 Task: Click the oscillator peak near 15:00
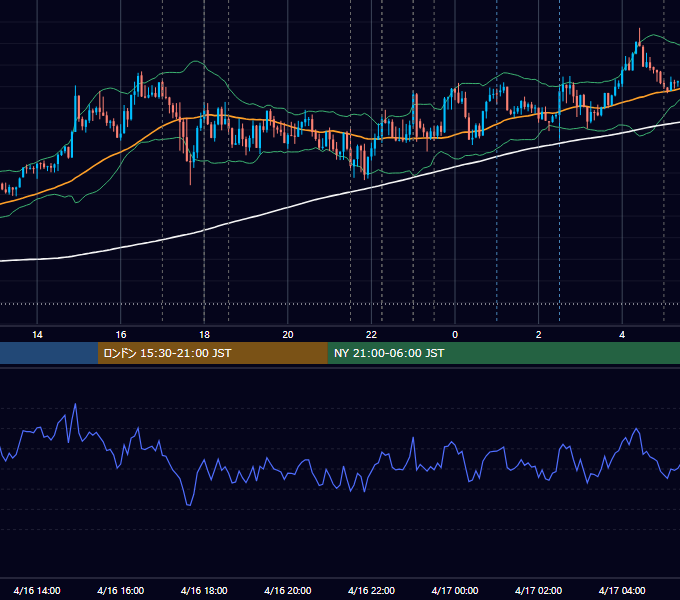75,405
